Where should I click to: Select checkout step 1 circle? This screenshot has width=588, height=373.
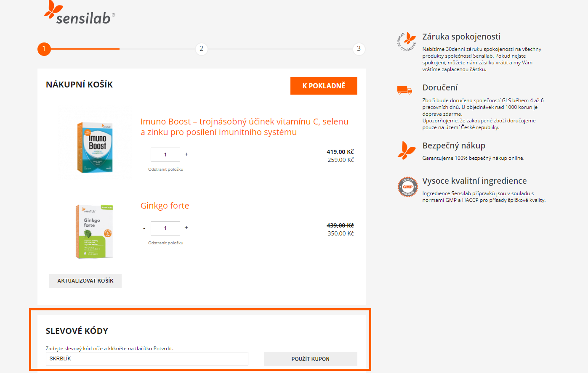tap(44, 49)
